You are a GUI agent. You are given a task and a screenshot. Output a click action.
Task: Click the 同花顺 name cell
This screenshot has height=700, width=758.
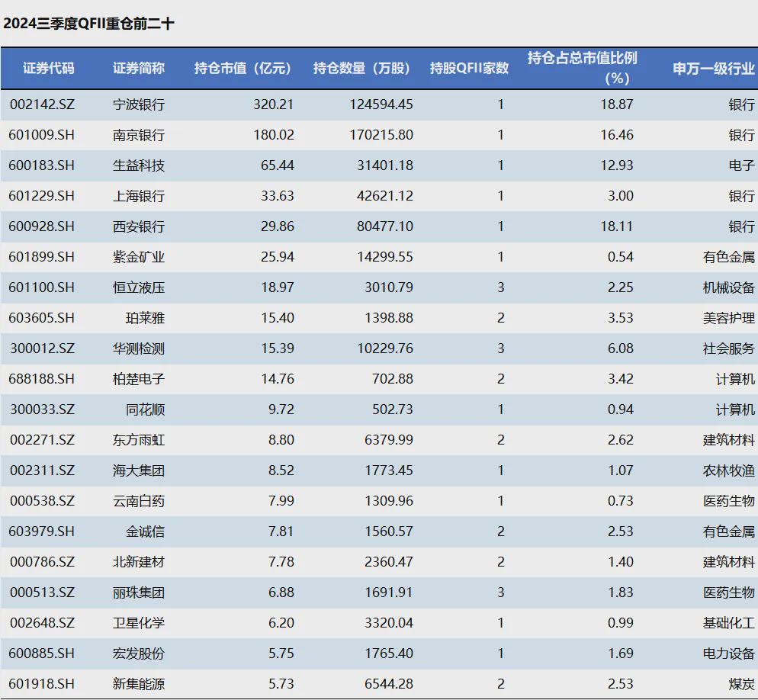[145, 409]
